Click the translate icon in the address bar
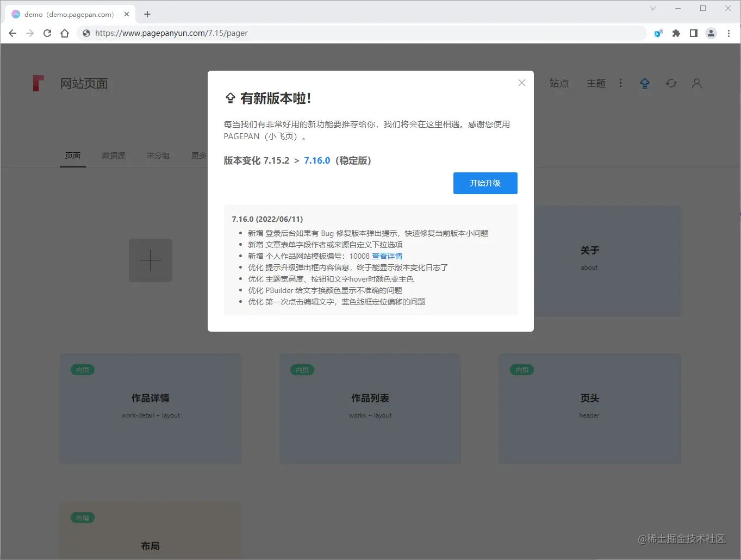Screen dimensions: 741x560 [x=658, y=33]
